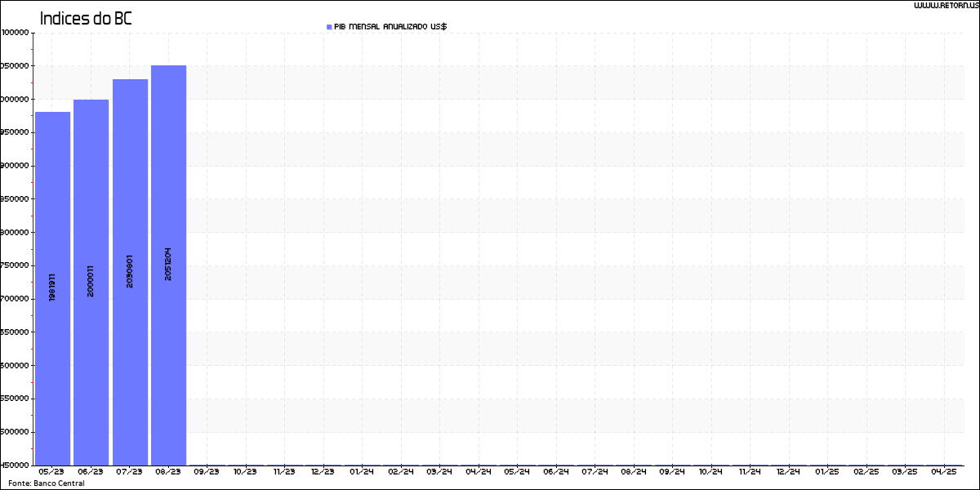Click the 02/25 x-axis label
The image size is (980, 490).
[866, 471]
